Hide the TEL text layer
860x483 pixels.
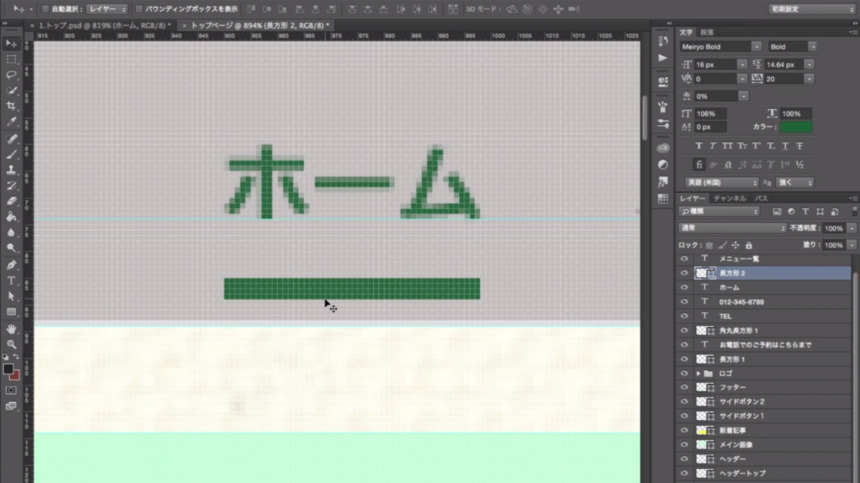point(684,316)
